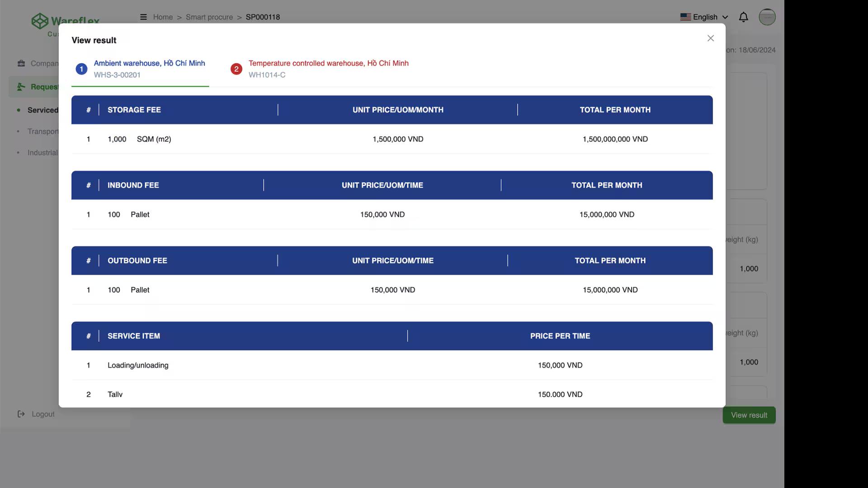The height and width of the screenshot is (488, 868).
Task: Click the Wareflex logo
Action: [x=40, y=21]
